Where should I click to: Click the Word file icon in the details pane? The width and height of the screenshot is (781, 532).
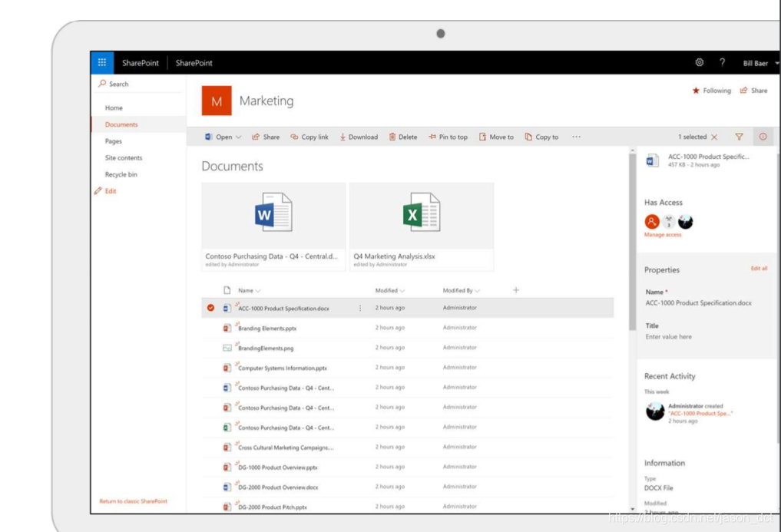tap(652, 160)
